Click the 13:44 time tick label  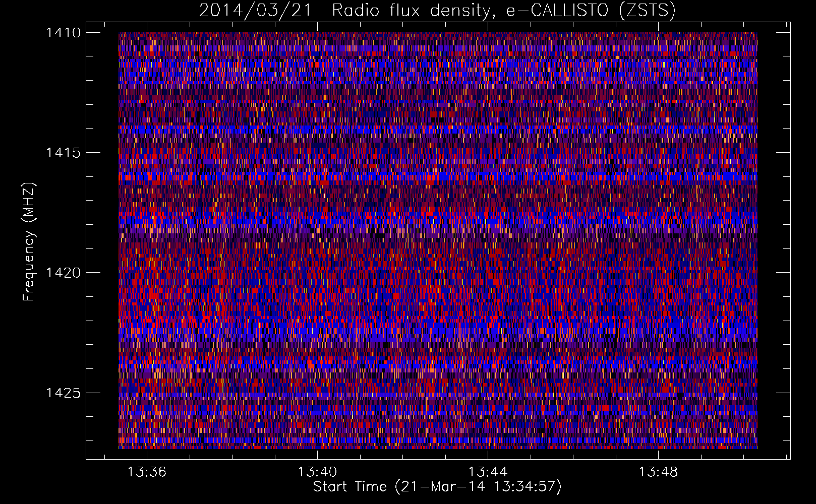[x=488, y=472]
